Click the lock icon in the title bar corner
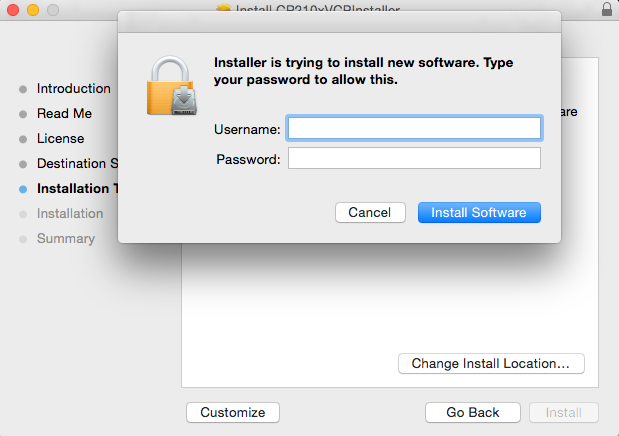 coord(607,9)
